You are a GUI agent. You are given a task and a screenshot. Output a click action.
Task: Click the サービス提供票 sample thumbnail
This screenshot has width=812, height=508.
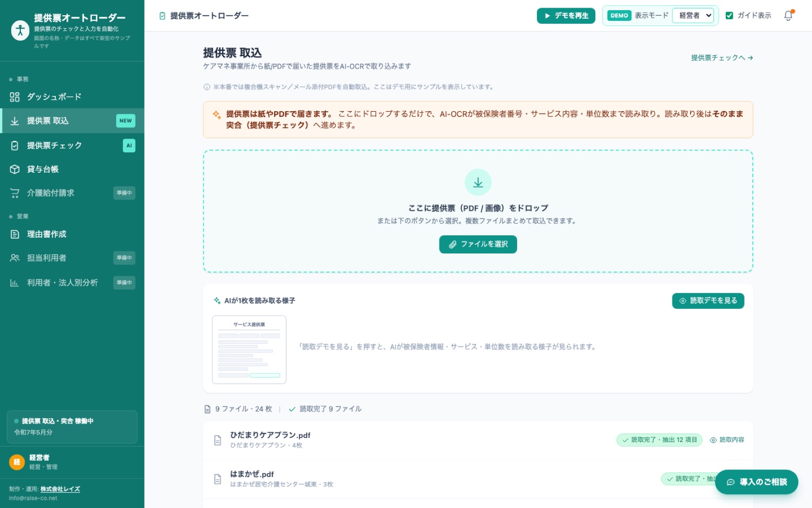tap(249, 350)
